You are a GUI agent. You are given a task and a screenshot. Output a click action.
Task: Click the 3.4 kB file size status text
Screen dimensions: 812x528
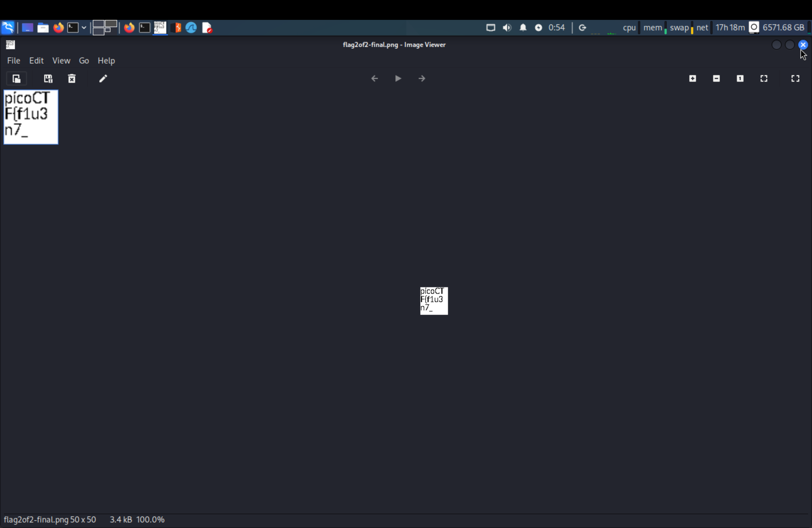click(x=121, y=519)
